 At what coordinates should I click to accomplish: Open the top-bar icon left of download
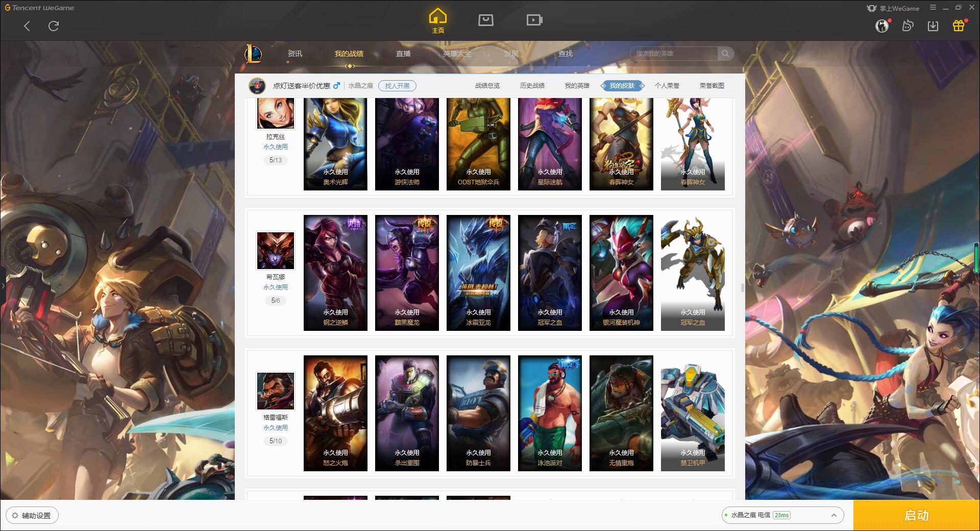click(908, 26)
